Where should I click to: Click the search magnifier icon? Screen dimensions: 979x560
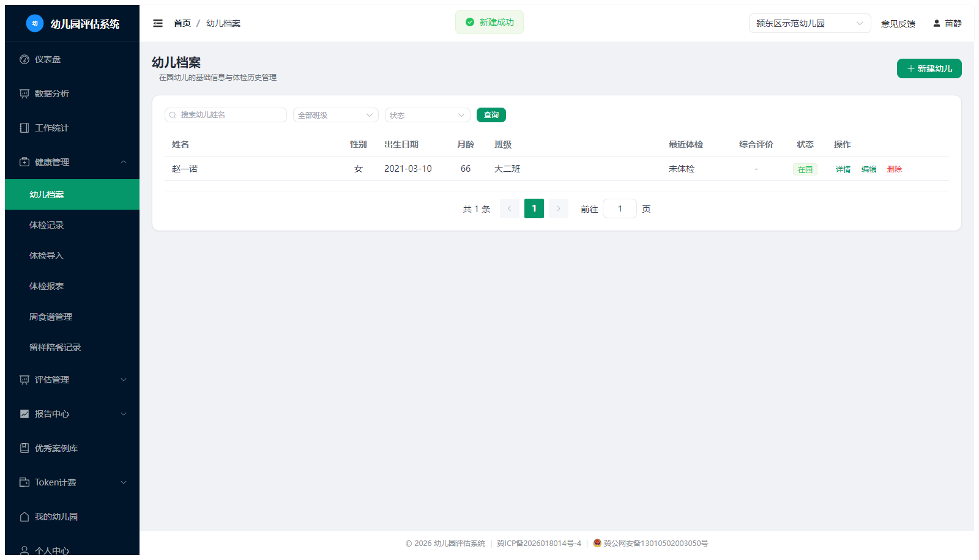coord(173,115)
